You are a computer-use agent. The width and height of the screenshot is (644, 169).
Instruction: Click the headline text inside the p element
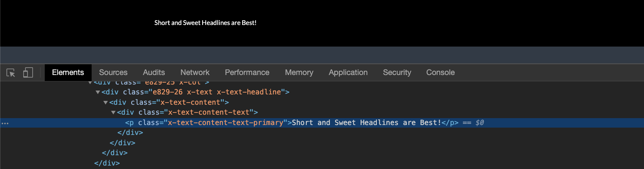367,123
